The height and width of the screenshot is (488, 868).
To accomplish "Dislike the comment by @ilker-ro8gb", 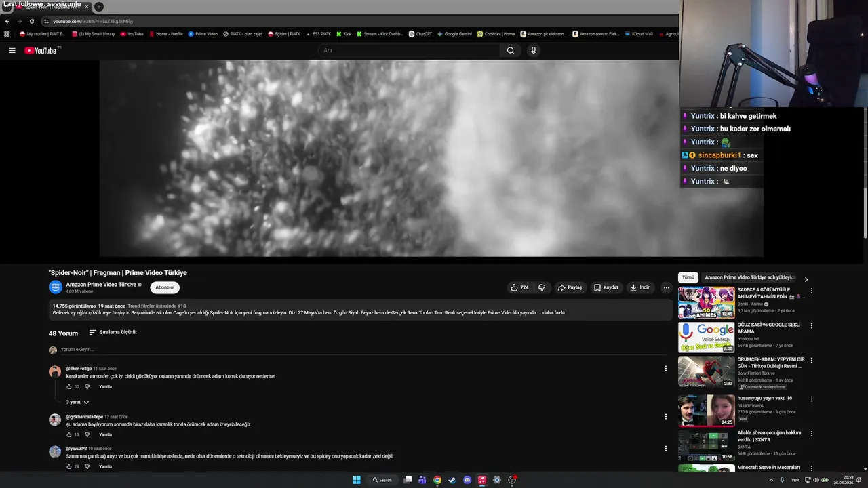I will pyautogui.click(x=87, y=386).
